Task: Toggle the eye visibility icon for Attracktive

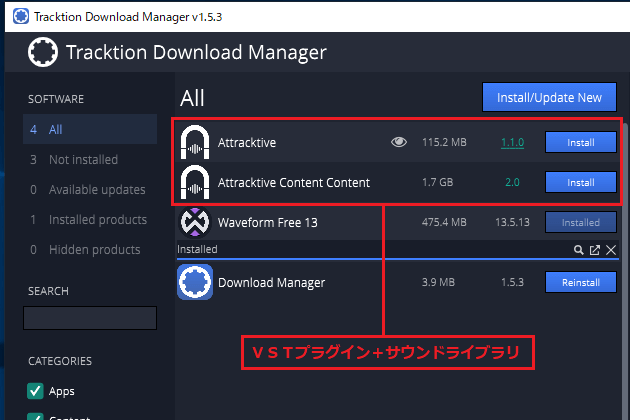Action: pos(399,143)
